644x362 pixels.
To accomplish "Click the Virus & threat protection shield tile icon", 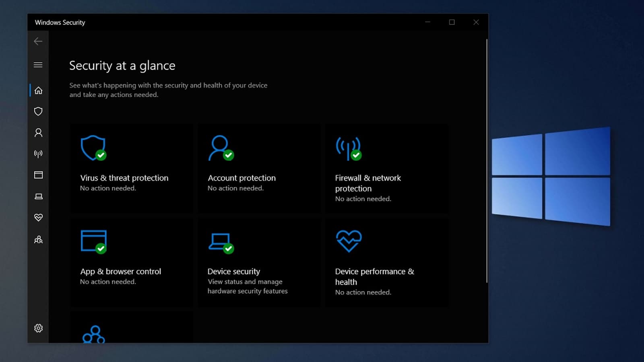I will tap(93, 148).
